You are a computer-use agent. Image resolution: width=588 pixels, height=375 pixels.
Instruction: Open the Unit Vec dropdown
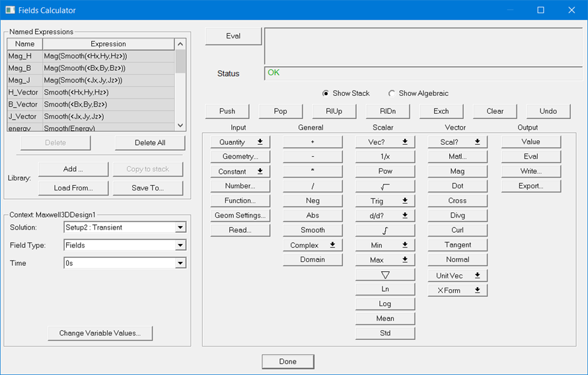click(457, 276)
